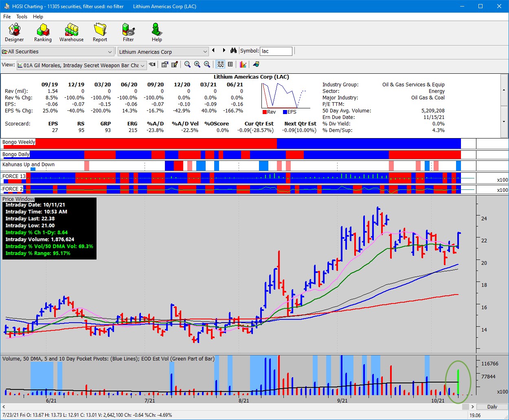509x420 pixels.
Task: Open the Ranking tool
Action: [x=43, y=33]
